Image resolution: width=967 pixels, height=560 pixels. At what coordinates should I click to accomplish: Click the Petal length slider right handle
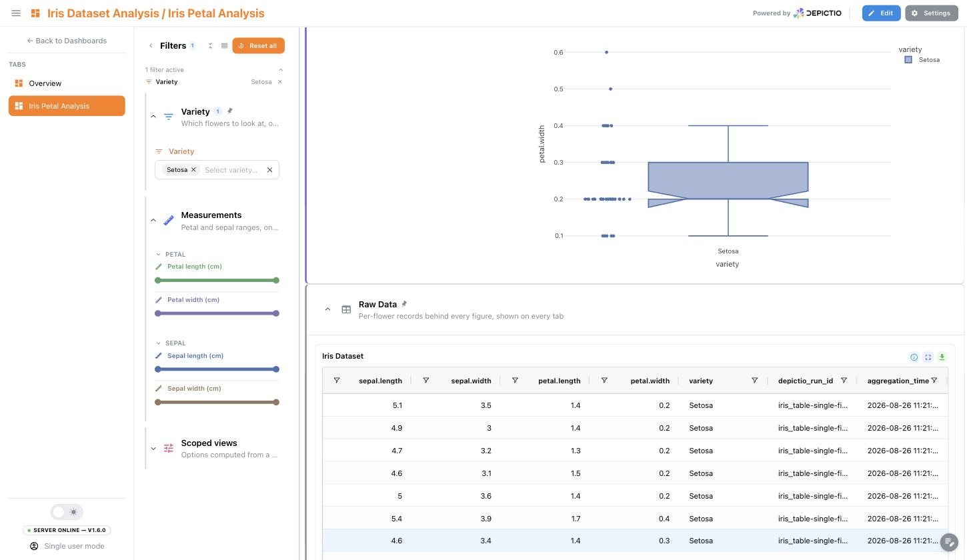(x=276, y=281)
